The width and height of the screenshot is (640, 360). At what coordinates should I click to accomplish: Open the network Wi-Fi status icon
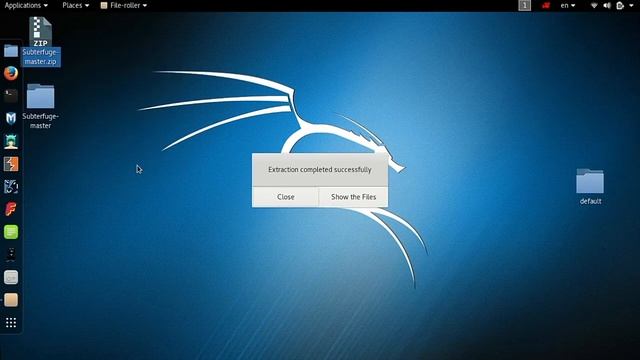tap(594, 5)
